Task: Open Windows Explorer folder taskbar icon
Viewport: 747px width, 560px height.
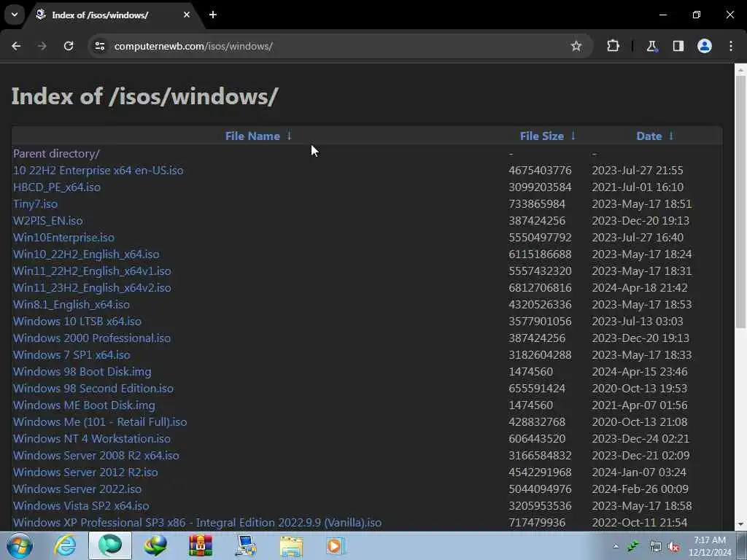Action: click(291, 545)
